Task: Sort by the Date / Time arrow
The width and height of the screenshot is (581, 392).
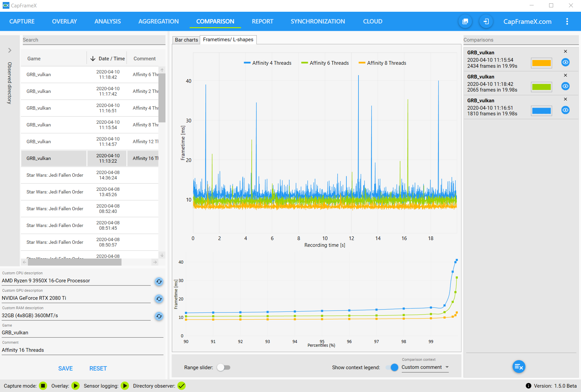Action: tap(93, 59)
